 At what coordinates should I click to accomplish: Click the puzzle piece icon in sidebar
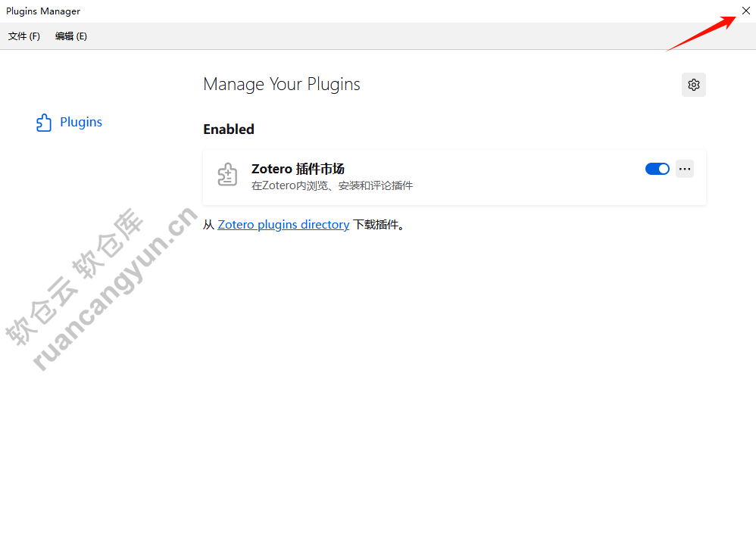(44, 123)
